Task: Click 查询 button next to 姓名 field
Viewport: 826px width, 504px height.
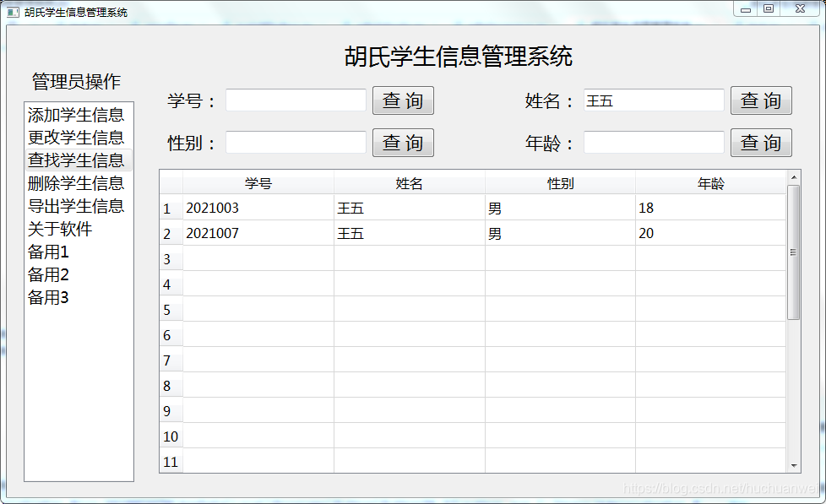Action: coord(761,100)
